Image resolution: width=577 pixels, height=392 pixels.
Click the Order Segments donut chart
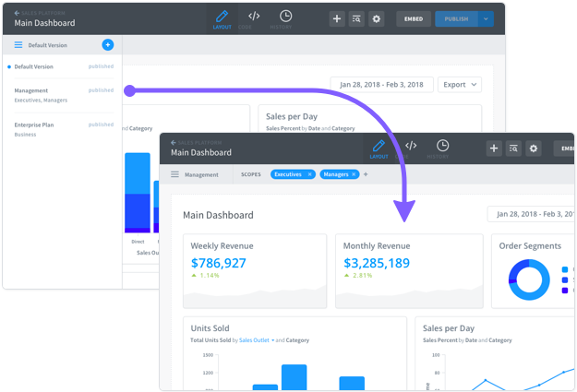click(x=529, y=279)
